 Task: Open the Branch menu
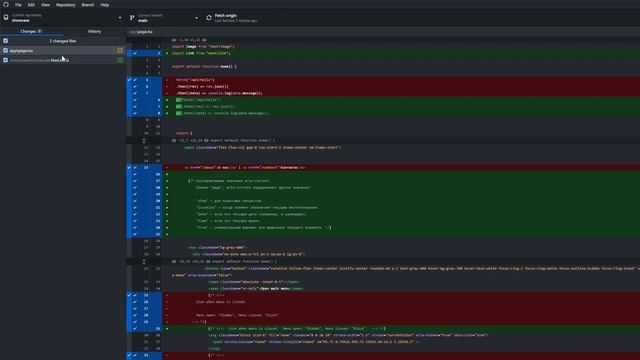click(88, 5)
